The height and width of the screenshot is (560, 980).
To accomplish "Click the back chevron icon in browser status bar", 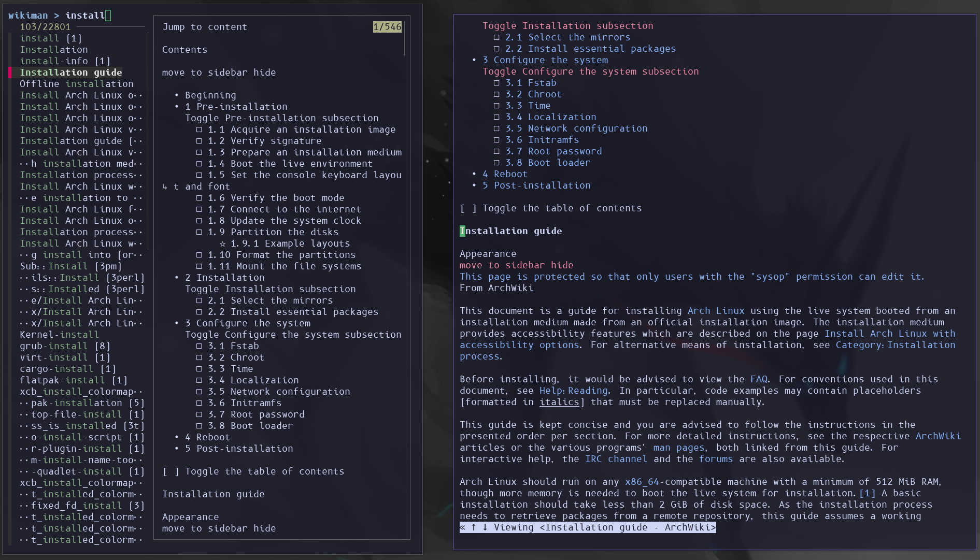I will click(x=462, y=527).
